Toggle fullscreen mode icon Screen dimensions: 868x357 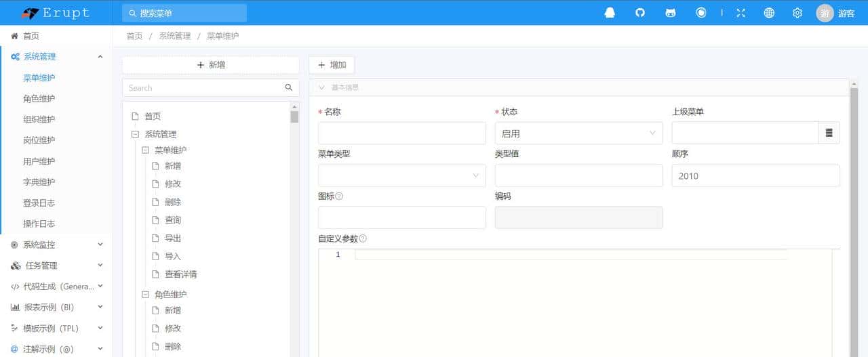point(741,13)
